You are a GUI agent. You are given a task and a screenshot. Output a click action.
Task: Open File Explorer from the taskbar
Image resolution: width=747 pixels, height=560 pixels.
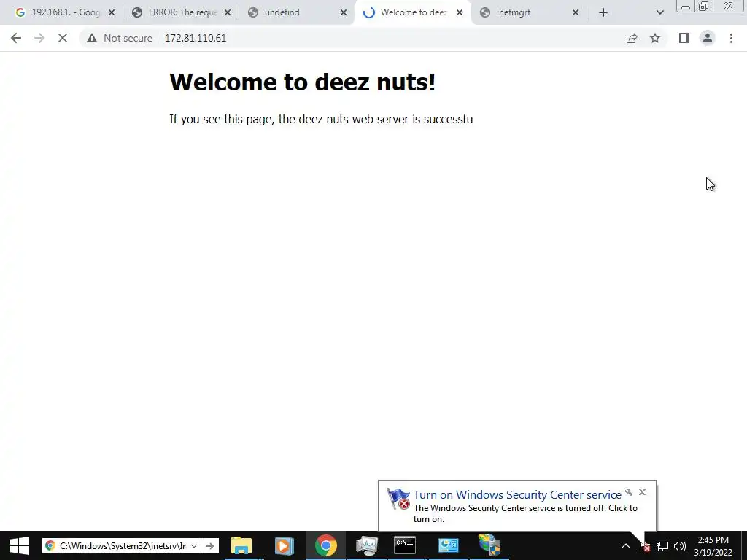(241, 545)
